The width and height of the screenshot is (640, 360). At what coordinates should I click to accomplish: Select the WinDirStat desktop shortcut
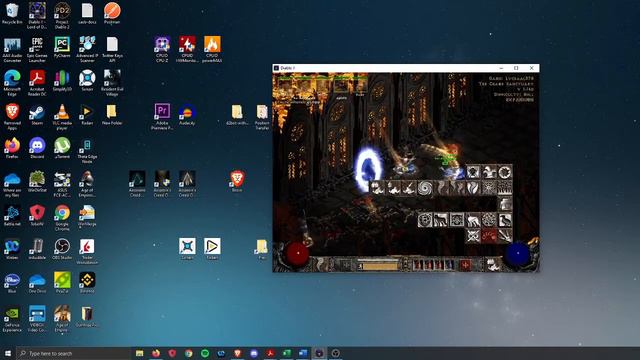(37, 182)
